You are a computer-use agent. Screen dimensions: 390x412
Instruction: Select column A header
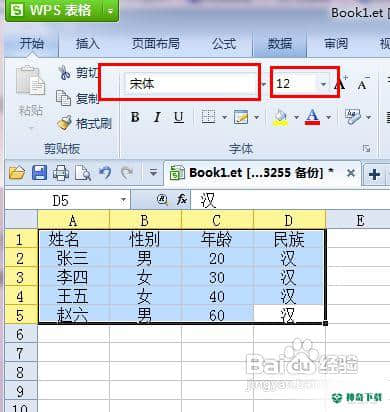tap(74, 220)
